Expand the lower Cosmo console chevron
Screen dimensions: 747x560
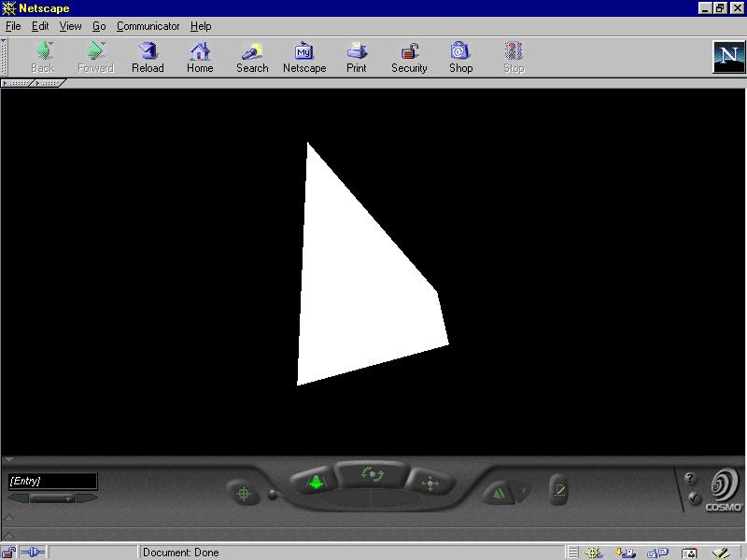click(9, 535)
